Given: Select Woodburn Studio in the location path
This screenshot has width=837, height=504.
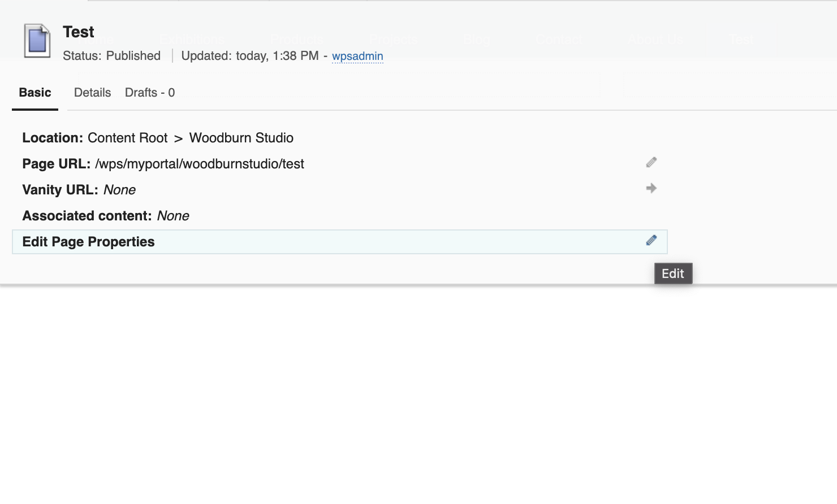Looking at the screenshot, I should click(241, 138).
